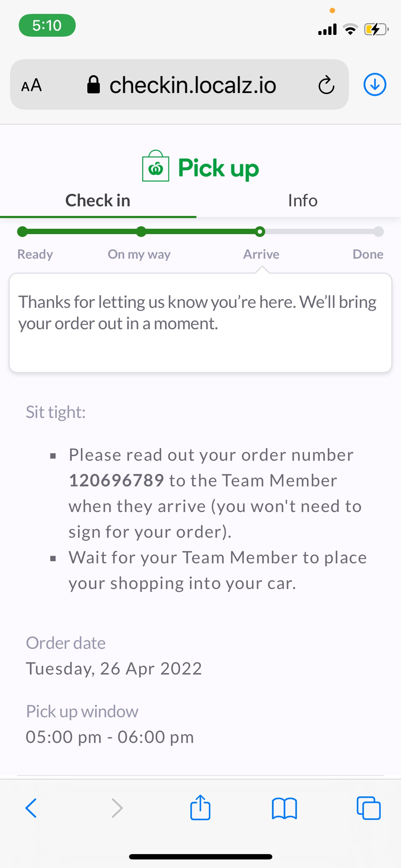Tap the checkin.localz.io address bar
The width and height of the screenshot is (401, 868).
click(192, 85)
